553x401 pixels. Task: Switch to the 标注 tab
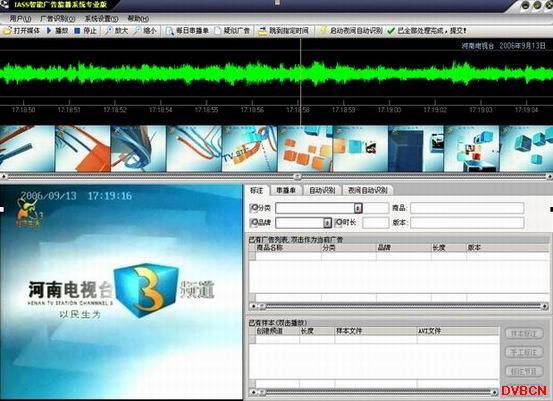[257, 190]
